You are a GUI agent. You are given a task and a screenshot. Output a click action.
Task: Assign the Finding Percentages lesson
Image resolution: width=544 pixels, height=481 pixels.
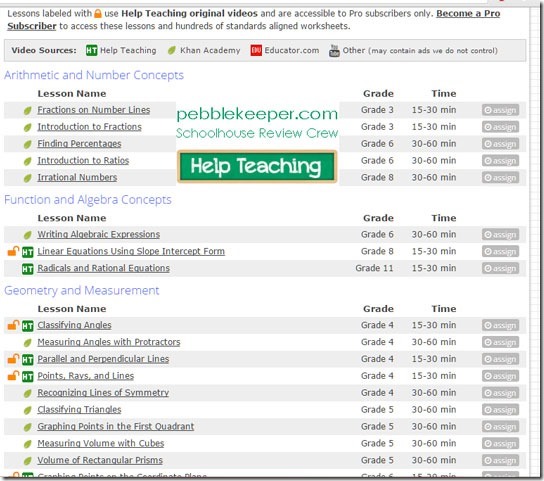click(500, 144)
